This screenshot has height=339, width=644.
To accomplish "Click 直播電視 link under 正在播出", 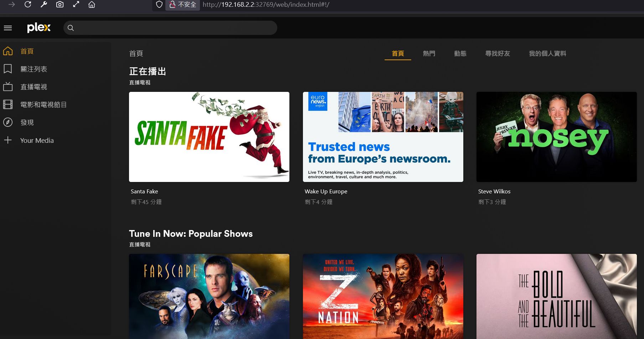I will click(x=140, y=82).
